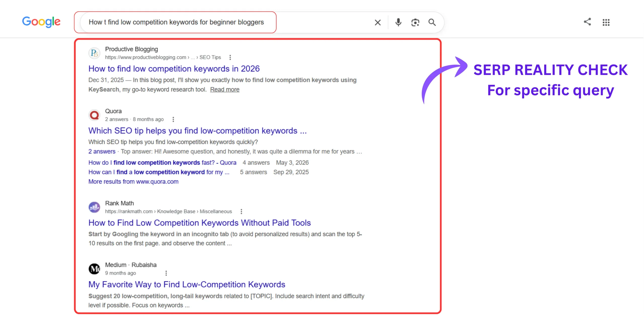This screenshot has height=322, width=644.
Task: Click the Google logo
Action: click(x=41, y=22)
